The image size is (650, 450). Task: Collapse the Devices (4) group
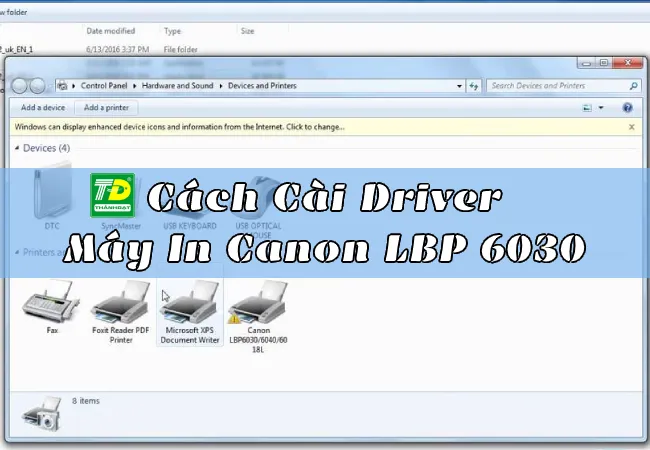coord(17,148)
